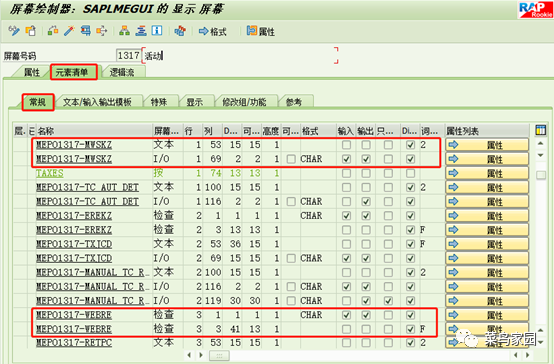Toggle 输出 checkbox in TC_AUT_DET I/O row
The width and height of the screenshot is (554, 364).
(x=366, y=201)
